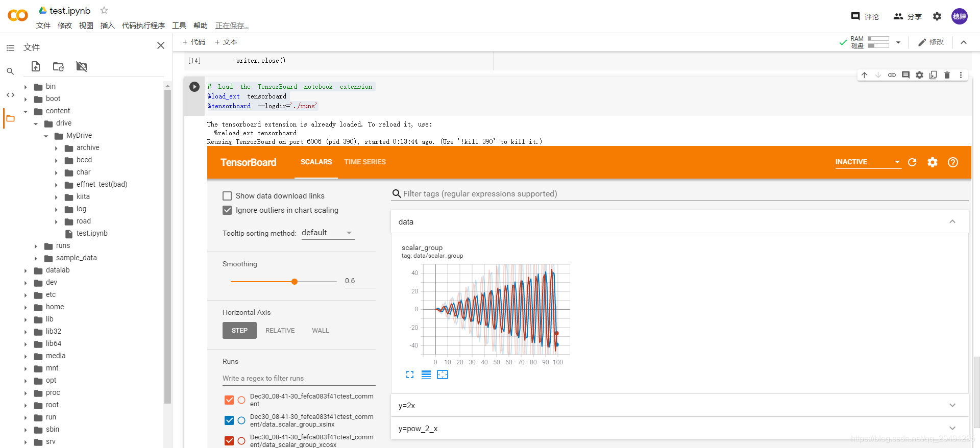Mirror cell in tab icon
980x448 pixels.
tap(933, 75)
